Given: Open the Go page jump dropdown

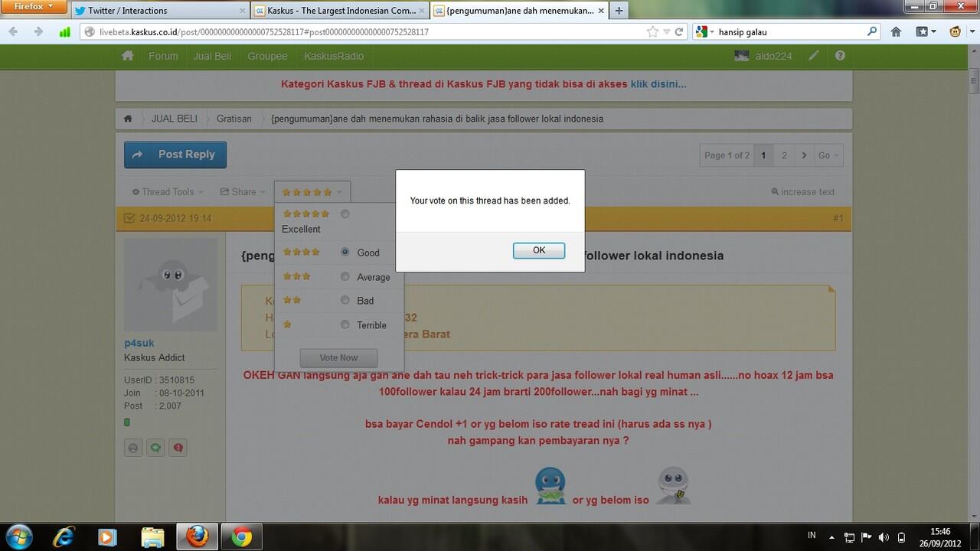Looking at the screenshot, I should click(x=828, y=155).
